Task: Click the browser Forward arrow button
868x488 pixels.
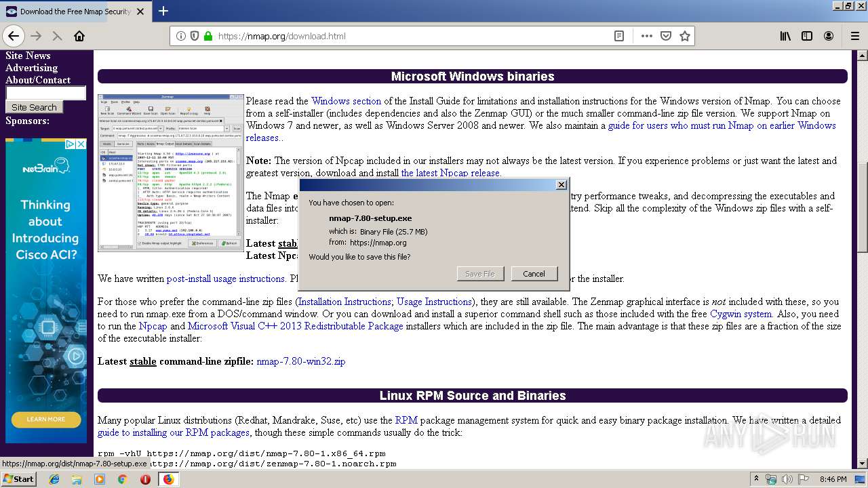Action: pos(36,36)
